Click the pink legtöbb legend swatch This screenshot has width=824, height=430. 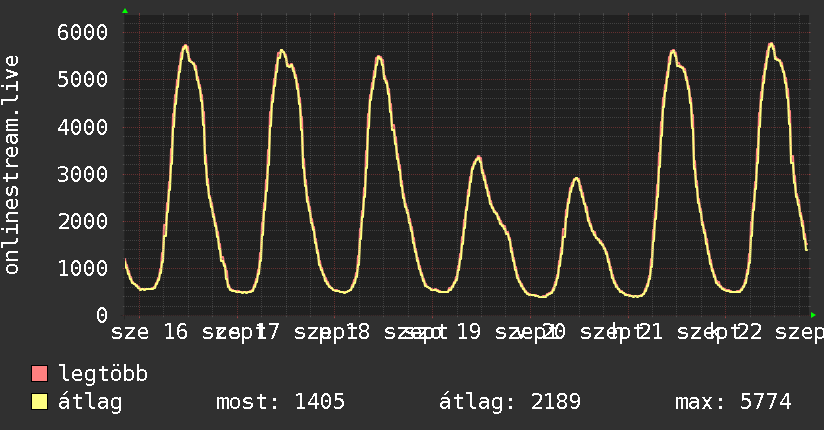click(x=39, y=373)
